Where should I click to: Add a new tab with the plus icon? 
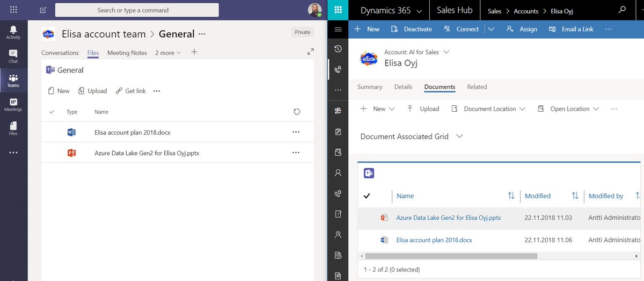[x=194, y=52]
